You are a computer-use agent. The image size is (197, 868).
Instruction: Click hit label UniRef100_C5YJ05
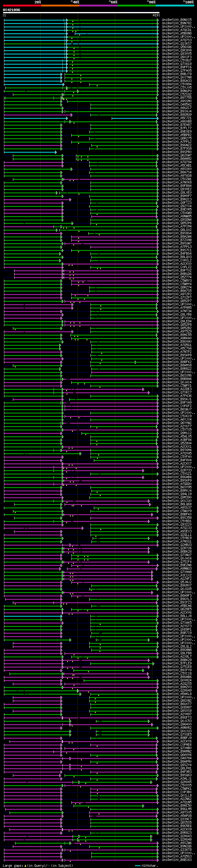pyautogui.click(x=177, y=88)
